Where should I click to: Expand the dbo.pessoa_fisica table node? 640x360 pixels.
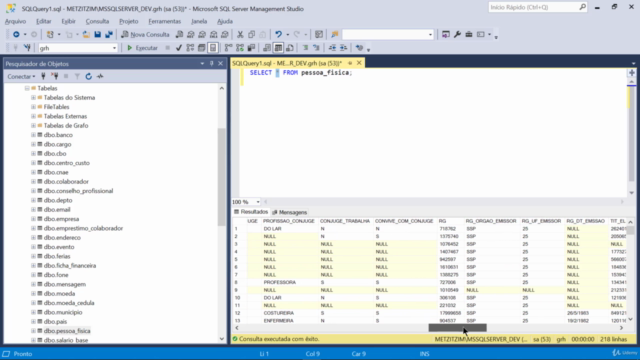(x=33, y=331)
